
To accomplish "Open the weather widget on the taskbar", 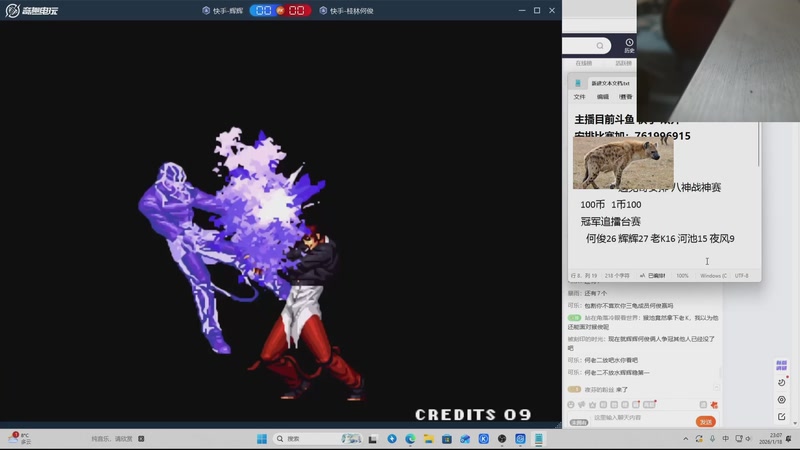I will pyautogui.click(x=19, y=438).
